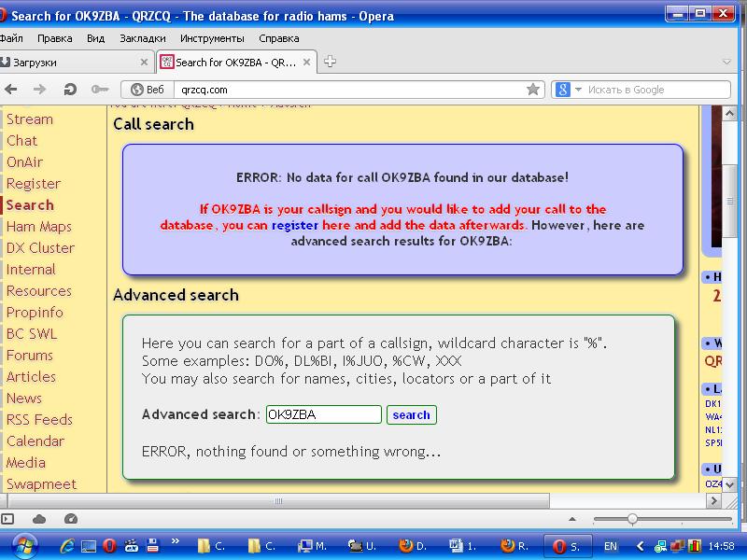Open the Вид menu

click(96, 38)
